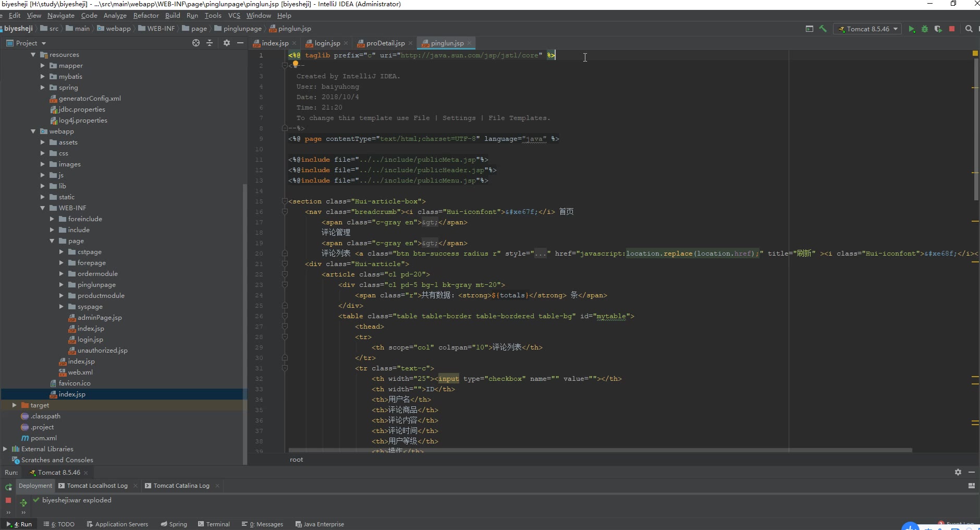Image resolution: width=980 pixels, height=530 pixels.
Task: Collapse all in the Project panel
Action: (x=210, y=43)
